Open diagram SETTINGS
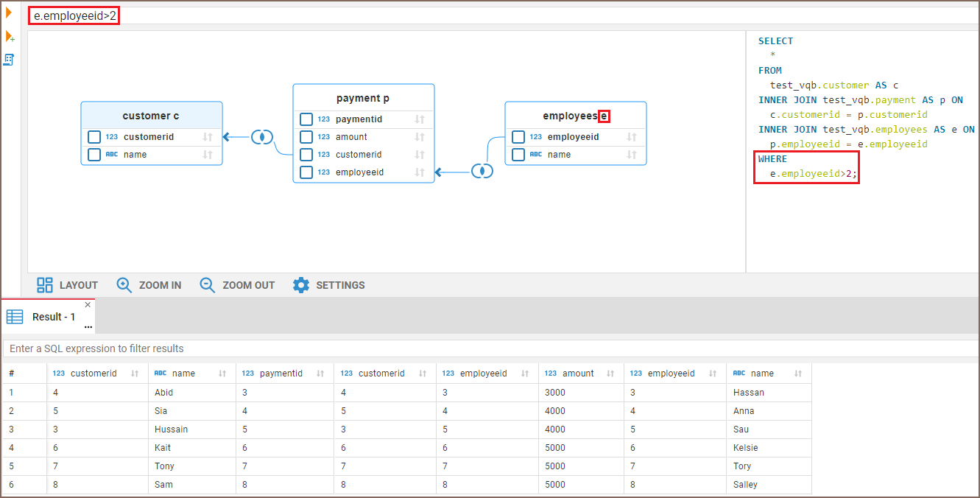 (328, 285)
